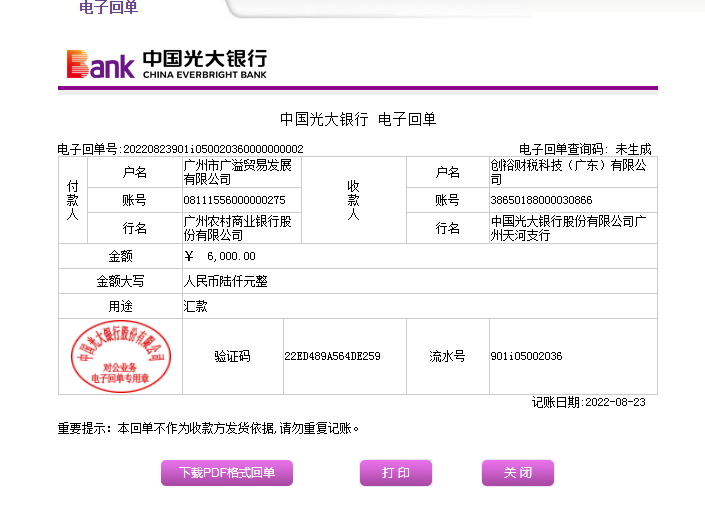Click the 汇款 purpose value
The height and width of the screenshot is (518, 705).
point(196,307)
